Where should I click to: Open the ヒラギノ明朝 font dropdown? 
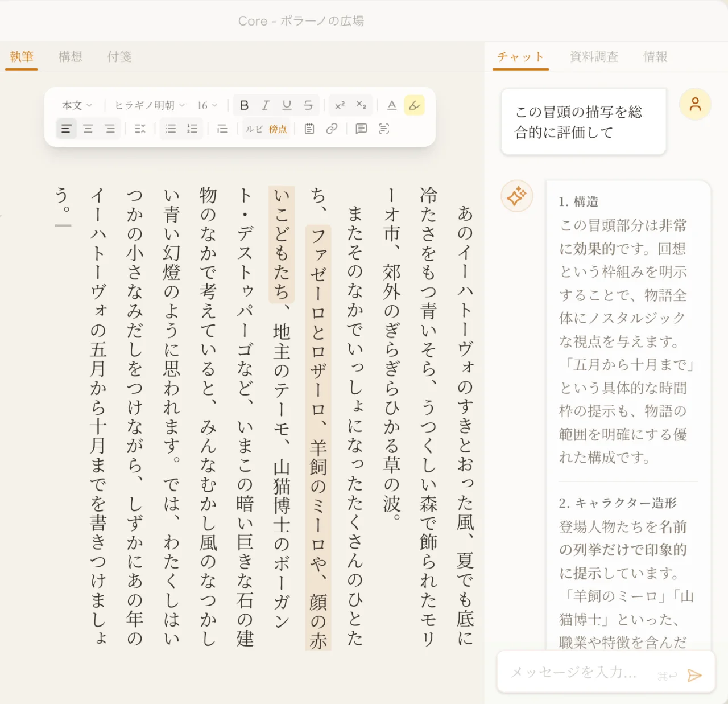[x=150, y=105]
